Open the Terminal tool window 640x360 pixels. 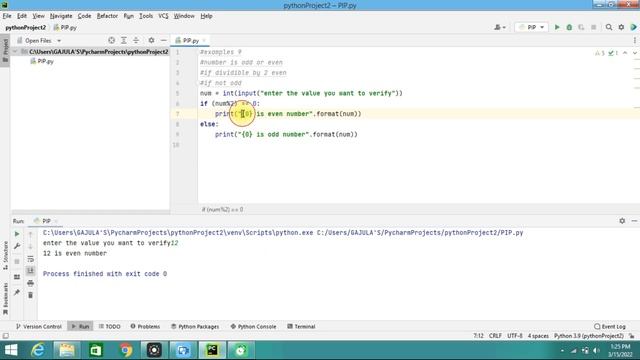(301, 327)
